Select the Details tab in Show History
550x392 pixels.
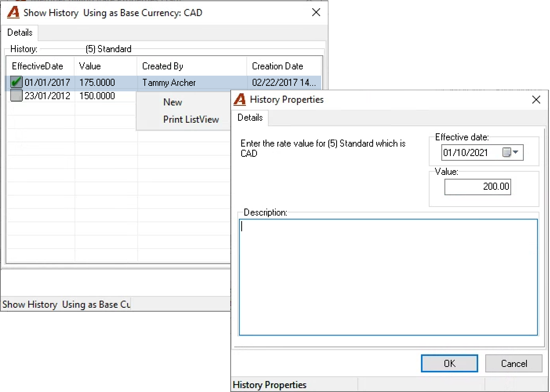point(20,33)
